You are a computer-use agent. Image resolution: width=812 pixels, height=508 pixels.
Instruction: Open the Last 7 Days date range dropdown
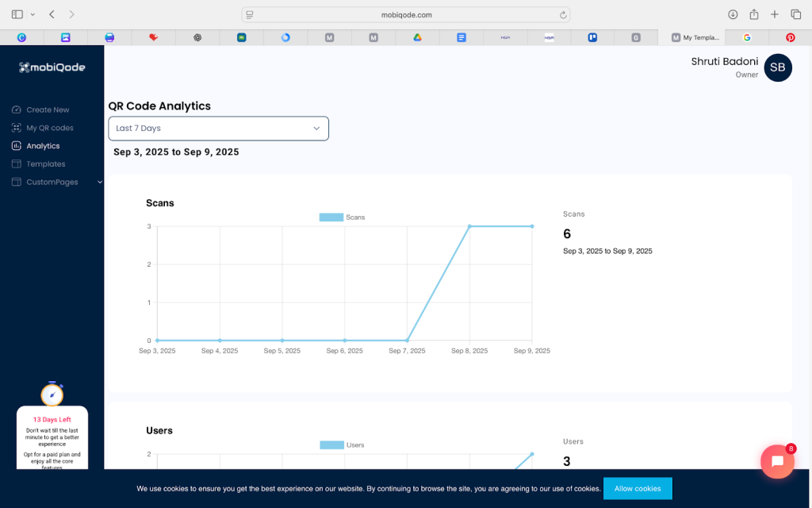tap(218, 129)
